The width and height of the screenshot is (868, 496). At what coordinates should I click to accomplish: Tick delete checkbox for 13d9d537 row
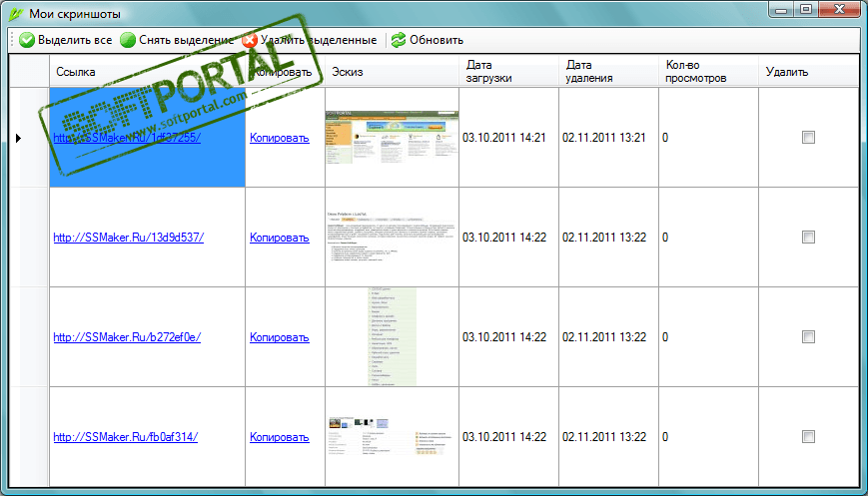(x=808, y=238)
